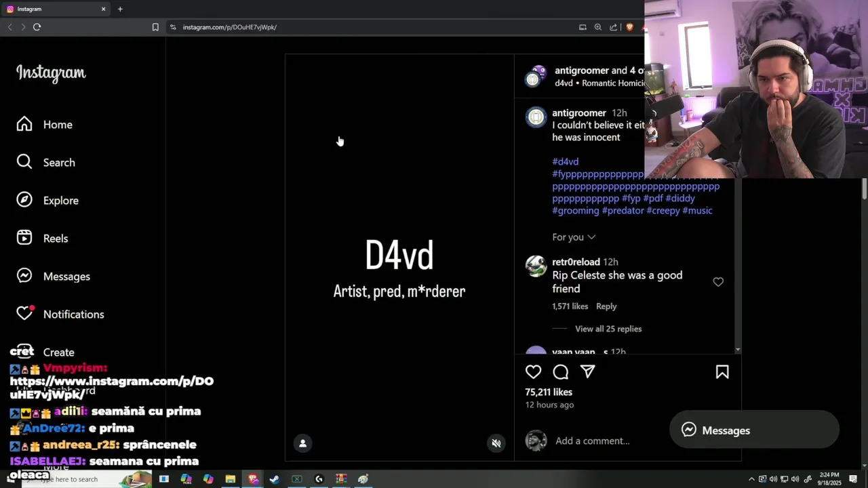868x488 pixels.
Task: Close the Instagram browser tab
Action: point(103,9)
